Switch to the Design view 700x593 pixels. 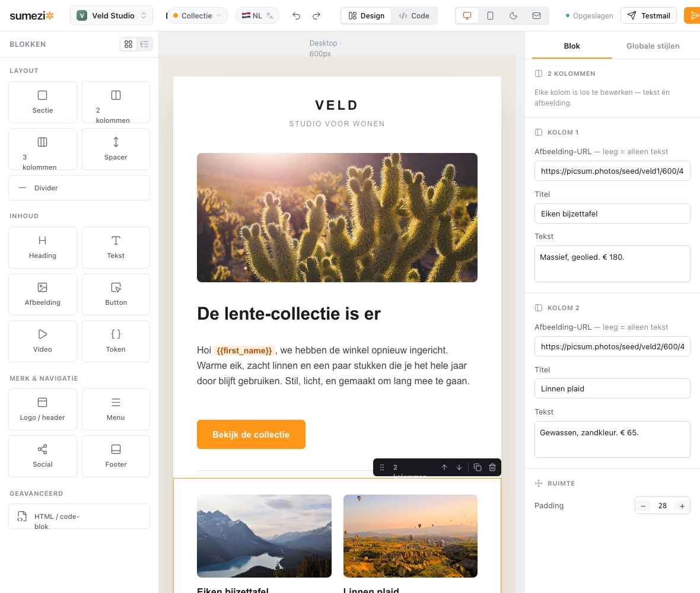point(367,15)
